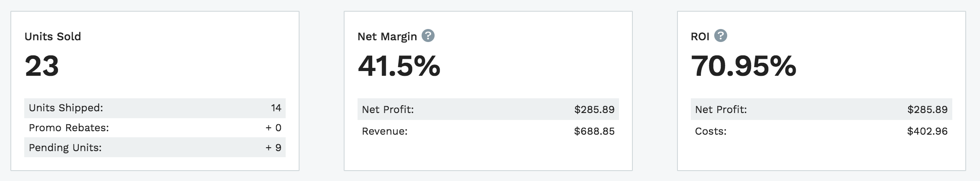This screenshot has width=980, height=181.
Task: Click the Net Profit row under ROI
Action: [x=822, y=109]
